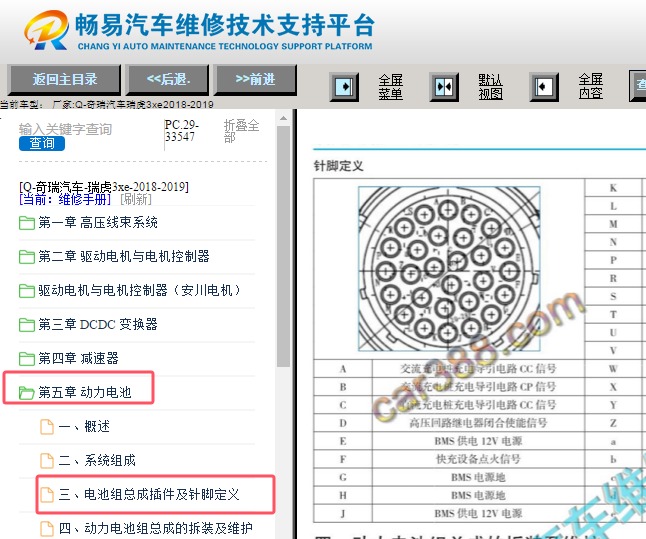The image size is (646, 539).
Task: Click the full-screen content icon (全屏内容)
Action: pyautogui.click(x=544, y=87)
